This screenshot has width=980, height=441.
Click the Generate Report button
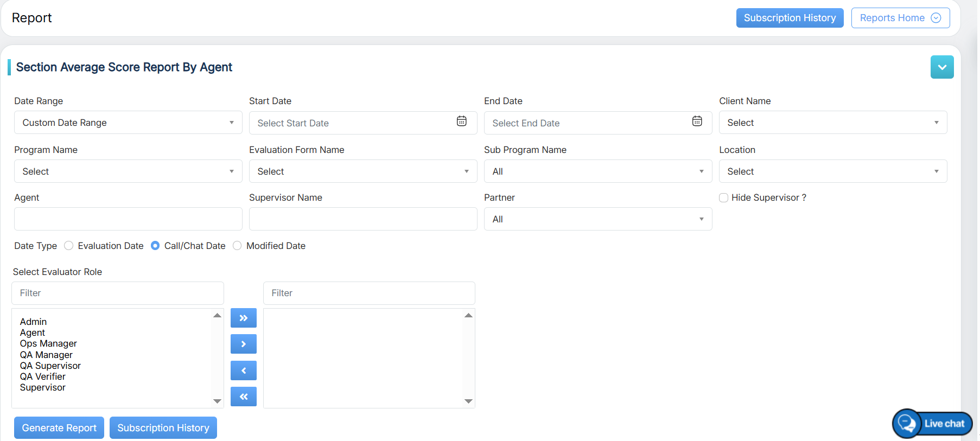(x=59, y=428)
